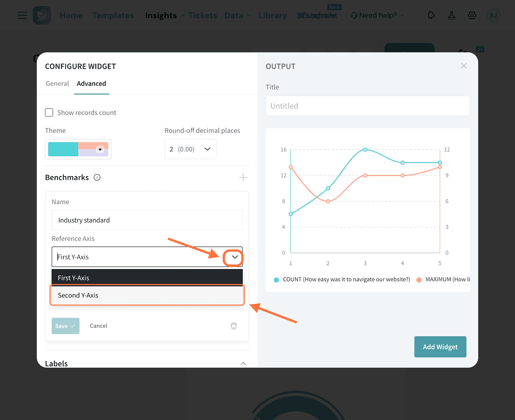The width and height of the screenshot is (515, 420).
Task: Click the hamburger menu icon
Action: pyautogui.click(x=22, y=15)
